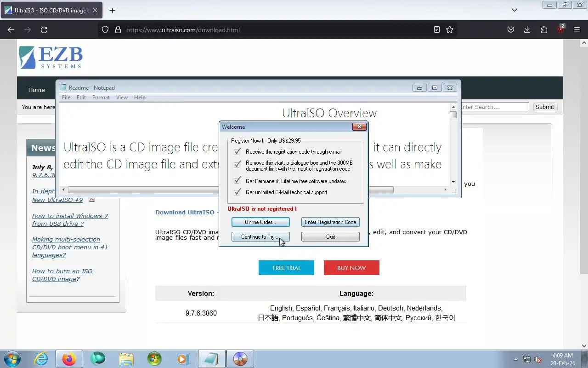The height and width of the screenshot is (368, 588).
Task: Click Submit search button on webpage
Action: point(545,107)
